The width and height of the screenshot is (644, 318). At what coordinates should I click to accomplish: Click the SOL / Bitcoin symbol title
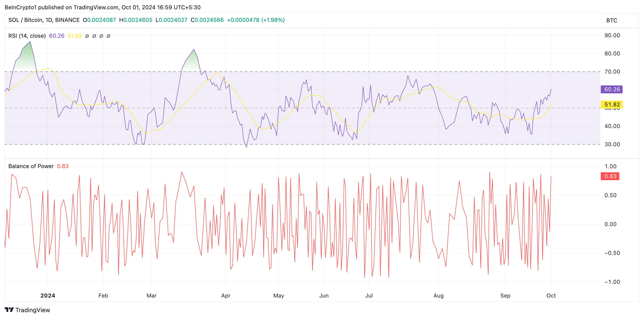(x=44, y=20)
